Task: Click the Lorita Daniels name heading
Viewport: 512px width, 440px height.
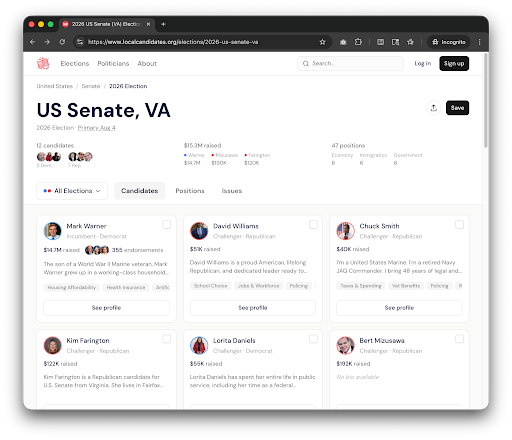Action: (x=234, y=341)
